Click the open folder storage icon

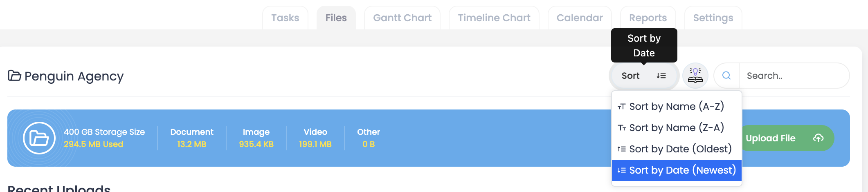tap(39, 138)
